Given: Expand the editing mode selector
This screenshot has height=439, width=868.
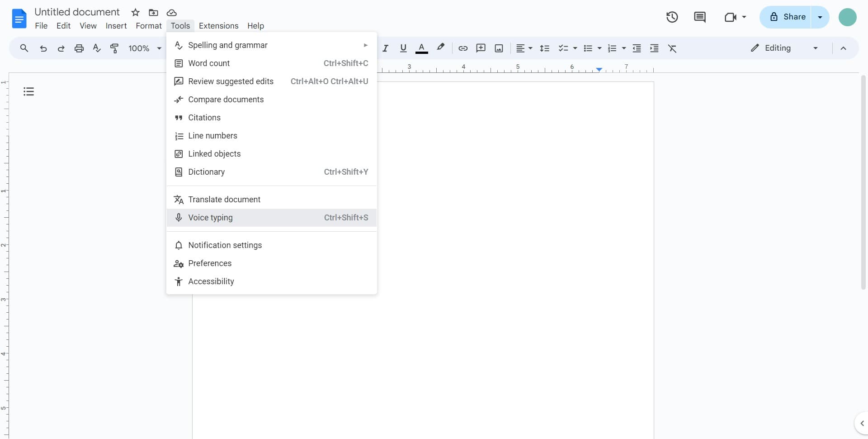Looking at the screenshot, I should 816,48.
